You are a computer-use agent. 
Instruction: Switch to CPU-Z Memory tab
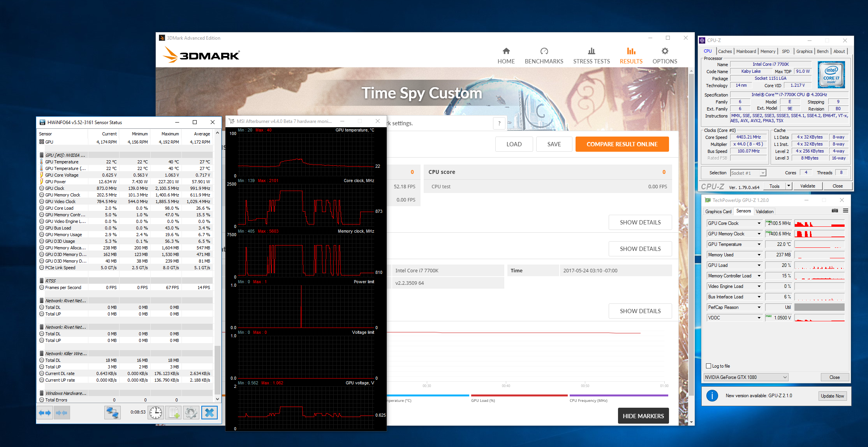pyautogui.click(x=768, y=51)
